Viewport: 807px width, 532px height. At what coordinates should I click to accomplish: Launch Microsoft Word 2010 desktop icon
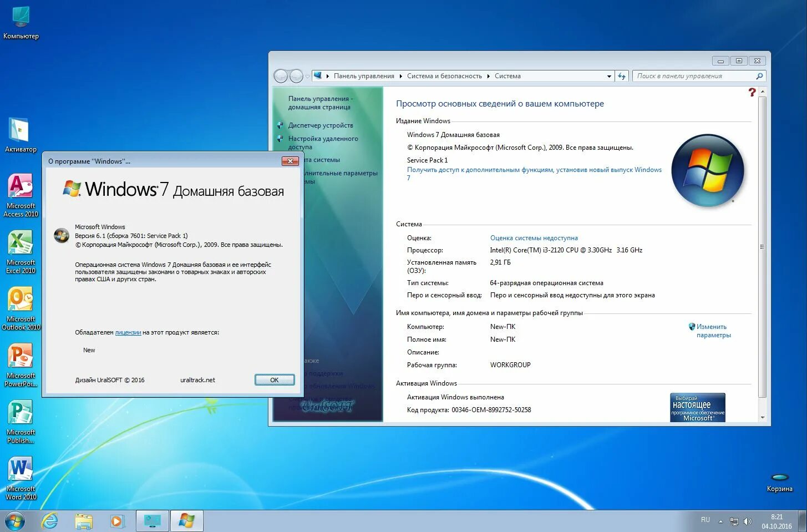(x=21, y=478)
